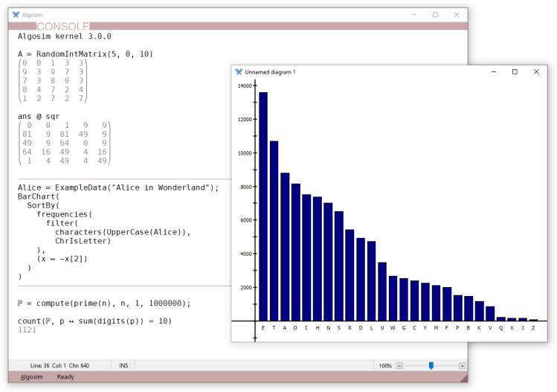Click the bar for letter T
The image size is (557, 392).
click(274, 231)
